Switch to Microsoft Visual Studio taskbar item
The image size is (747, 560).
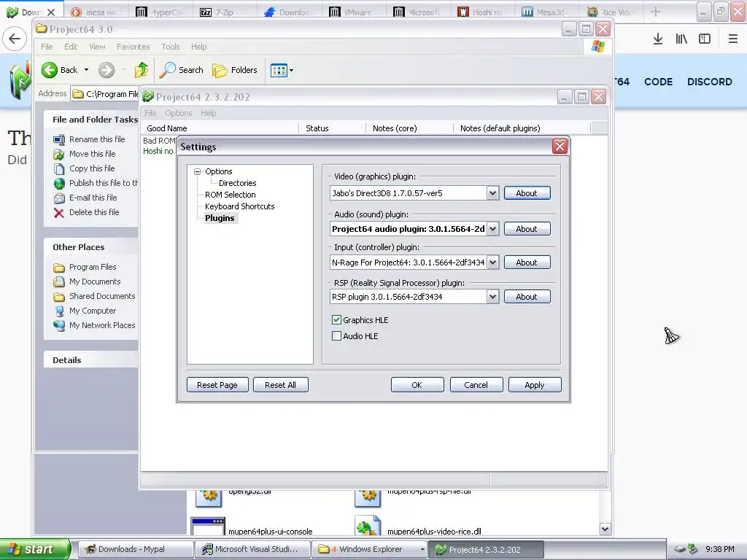pyautogui.click(x=252, y=549)
